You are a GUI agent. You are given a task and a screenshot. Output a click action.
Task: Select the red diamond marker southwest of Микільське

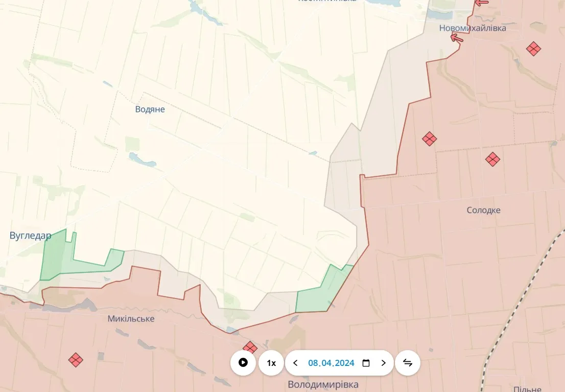click(76, 360)
